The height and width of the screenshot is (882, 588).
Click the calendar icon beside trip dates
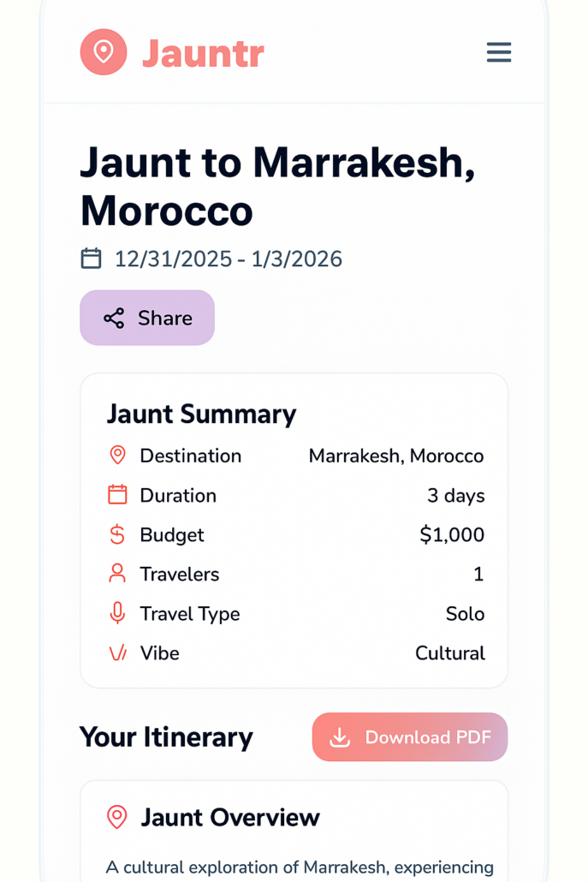click(92, 259)
